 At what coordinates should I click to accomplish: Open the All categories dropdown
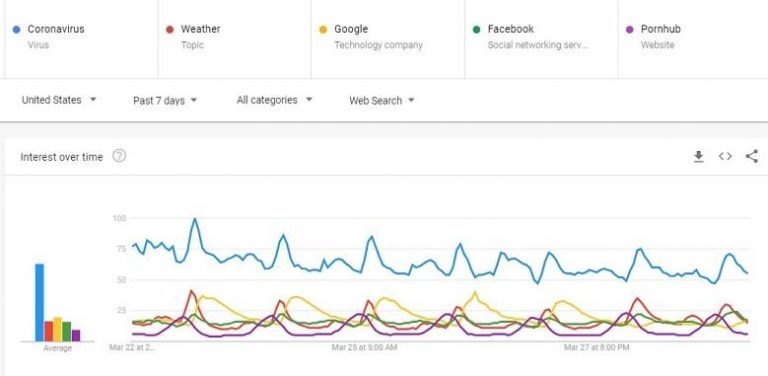(274, 100)
